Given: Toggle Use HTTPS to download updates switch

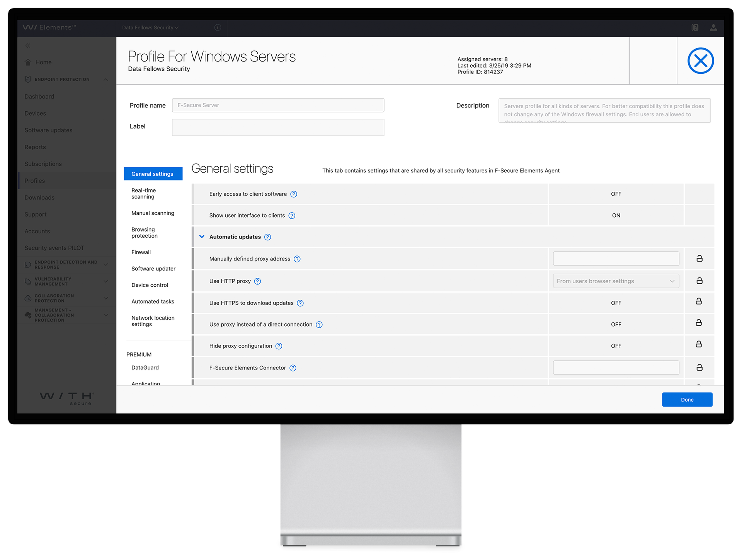Looking at the screenshot, I should 616,303.
